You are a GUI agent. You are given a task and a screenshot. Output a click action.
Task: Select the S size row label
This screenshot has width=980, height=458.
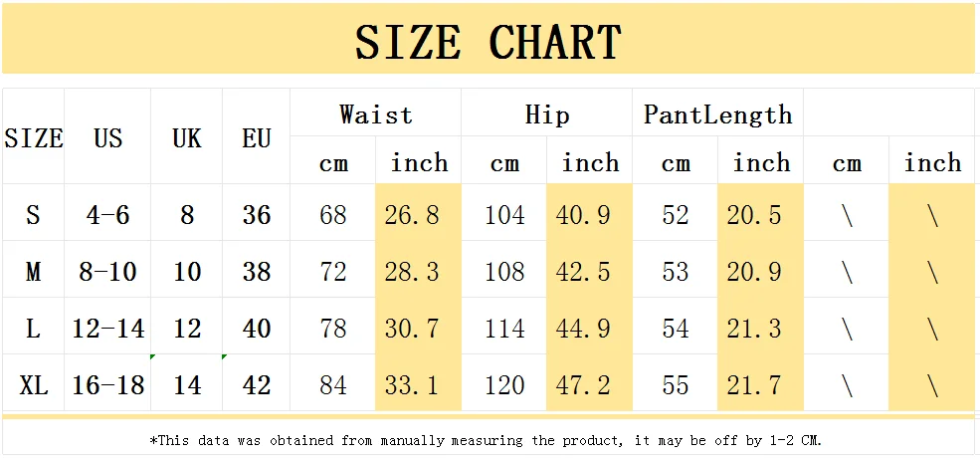[x=33, y=213]
